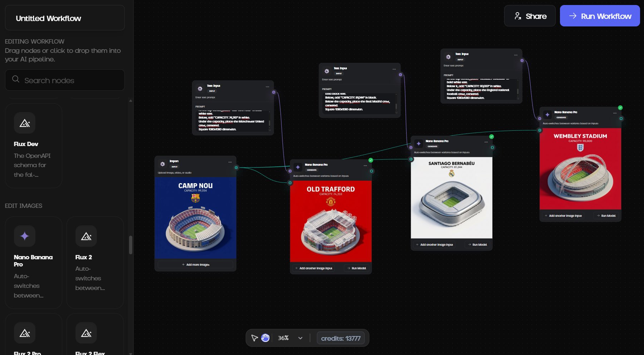Activate the hand pan tool

pos(265,338)
